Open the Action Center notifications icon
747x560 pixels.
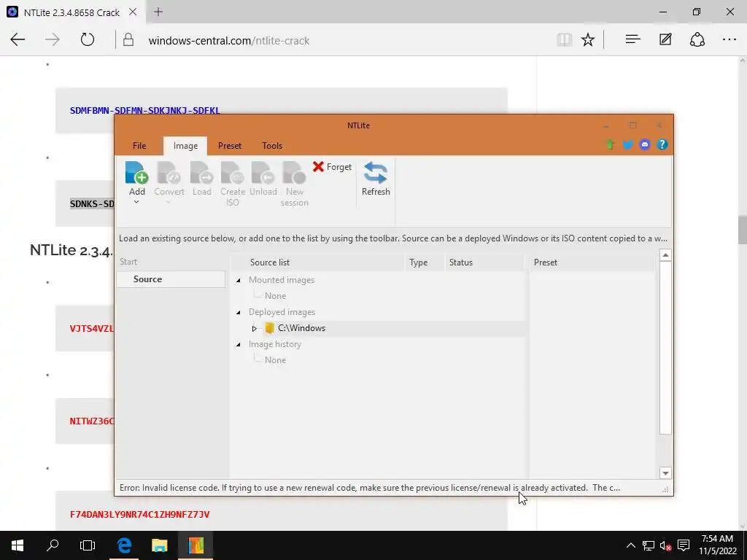(684, 545)
